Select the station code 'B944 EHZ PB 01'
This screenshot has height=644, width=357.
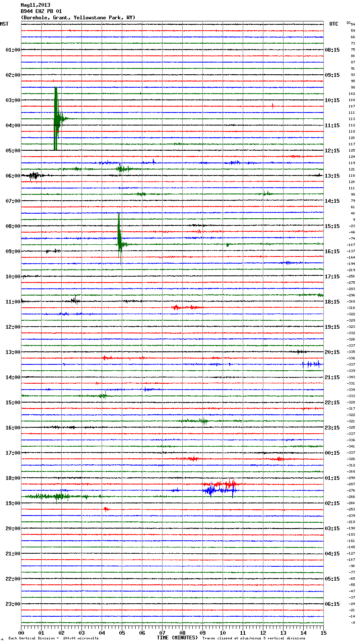pos(41,11)
